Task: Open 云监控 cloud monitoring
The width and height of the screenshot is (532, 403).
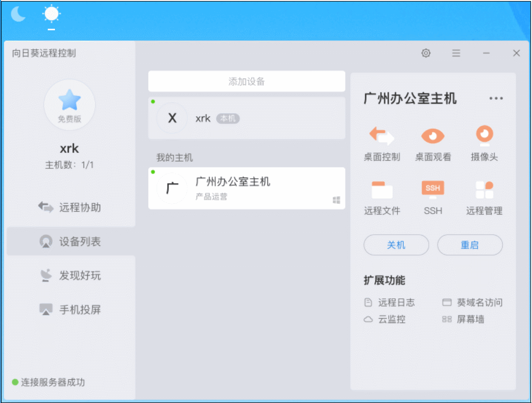Action: click(391, 319)
